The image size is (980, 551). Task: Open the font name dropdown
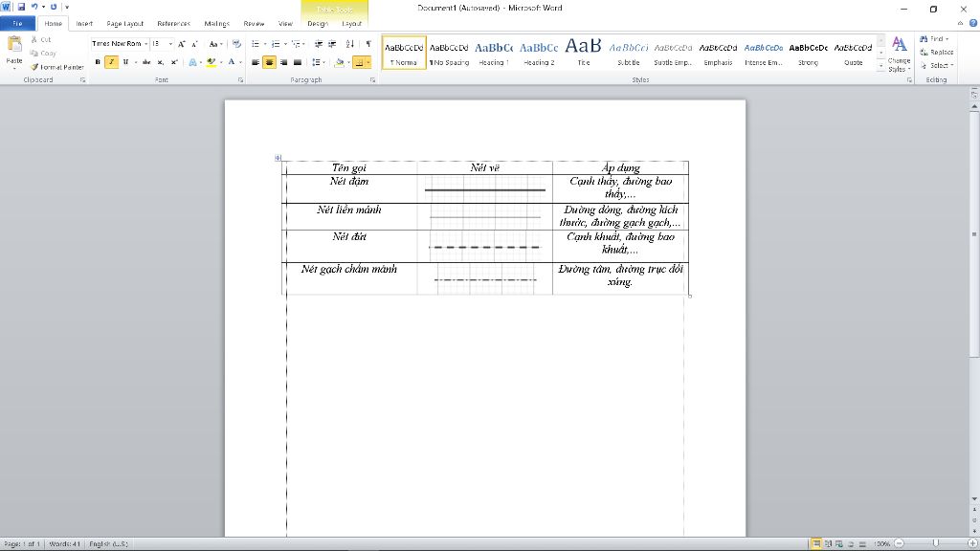(x=145, y=44)
